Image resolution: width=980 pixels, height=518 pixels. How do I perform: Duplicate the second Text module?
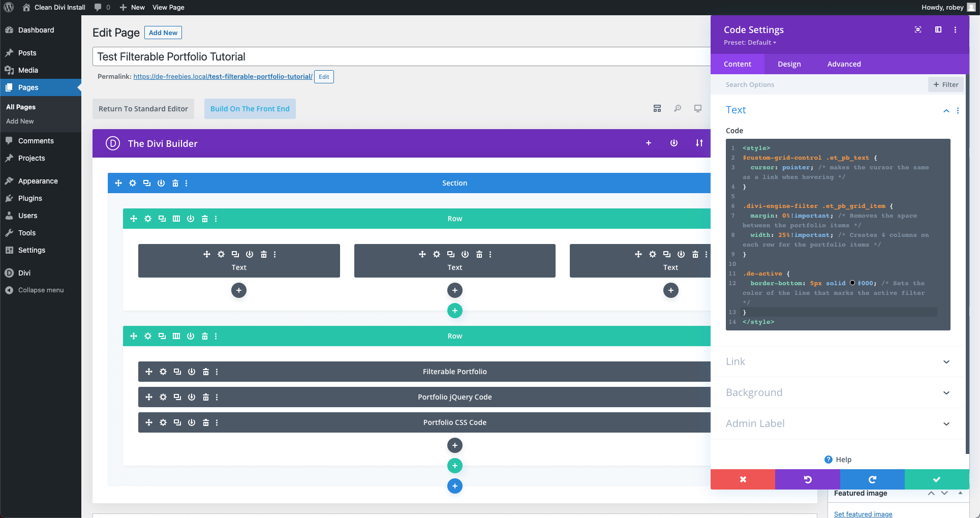click(451, 254)
